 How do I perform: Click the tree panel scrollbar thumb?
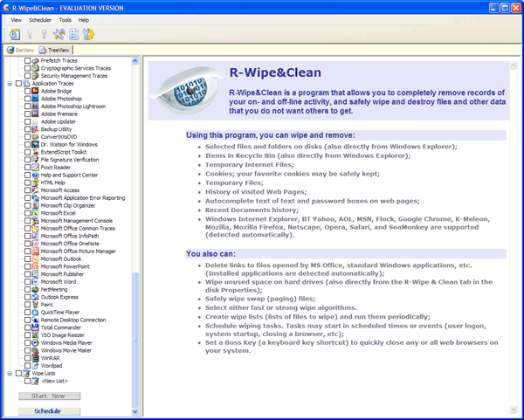tap(135, 340)
